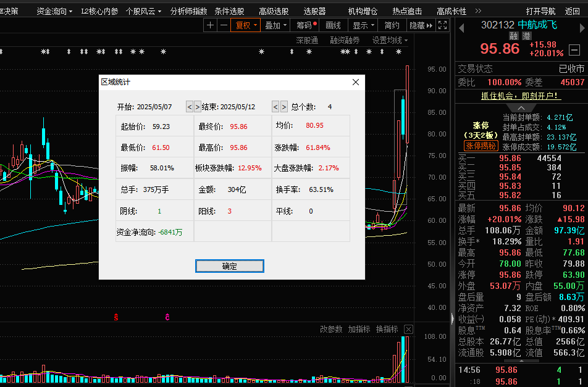This screenshot has height=387, width=588.
Task: Toggle the 隐藏 side panel button
Action: click(x=421, y=25)
